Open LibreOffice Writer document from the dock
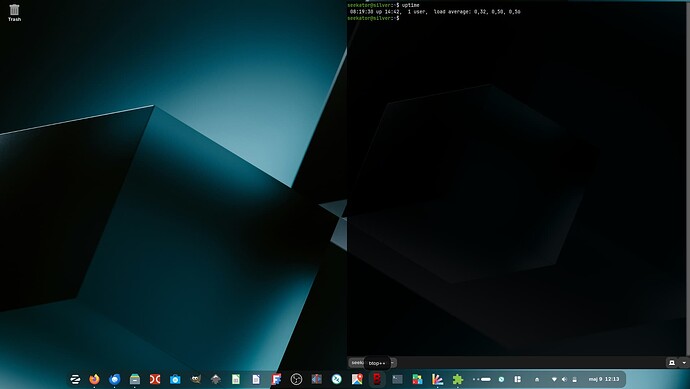The width and height of the screenshot is (690, 389). coord(256,379)
